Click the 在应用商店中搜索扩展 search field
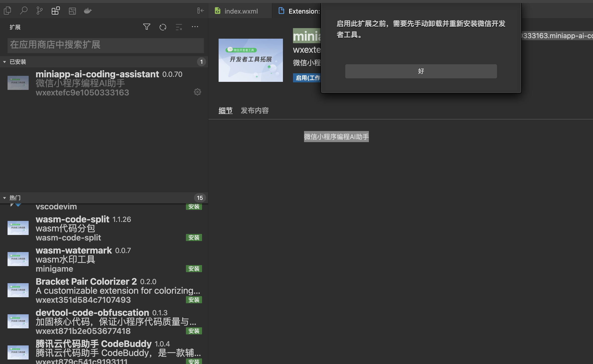The width and height of the screenshot is (593, 364). pyautogui.click(x=106, y=45)
